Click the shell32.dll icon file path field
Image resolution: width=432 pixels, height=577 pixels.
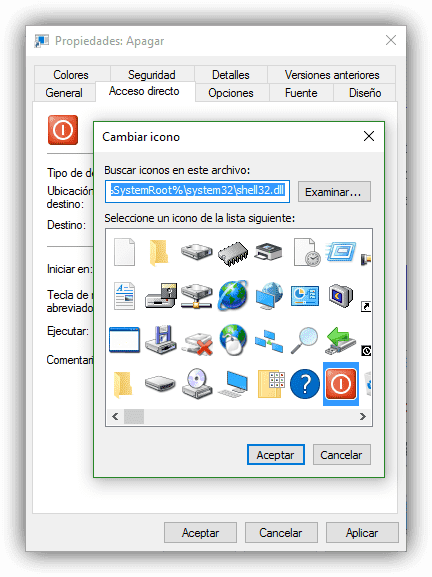pos(197,191)
